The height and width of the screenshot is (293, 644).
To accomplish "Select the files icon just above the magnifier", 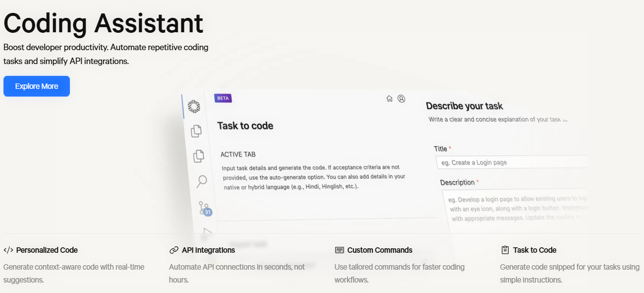I will [x=199, y=155].
